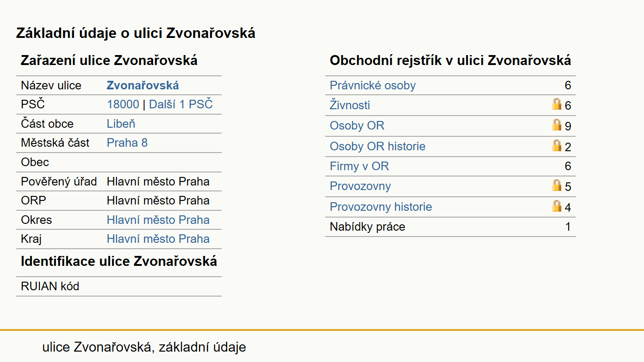Show Další 1 PSČ link

pyautogui.click(x=181, y=105)
